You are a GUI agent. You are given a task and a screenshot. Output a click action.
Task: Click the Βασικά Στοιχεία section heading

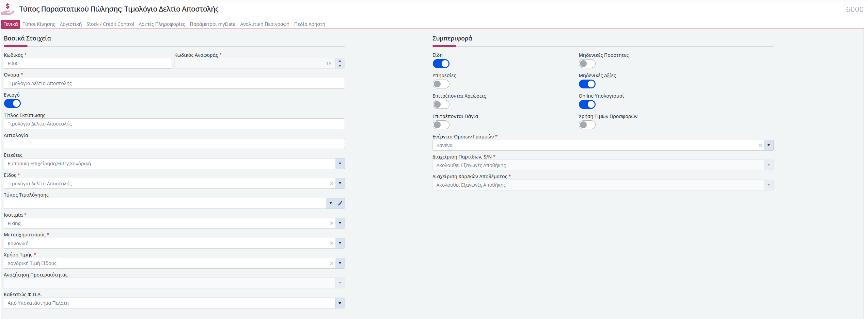click(27, 38)
